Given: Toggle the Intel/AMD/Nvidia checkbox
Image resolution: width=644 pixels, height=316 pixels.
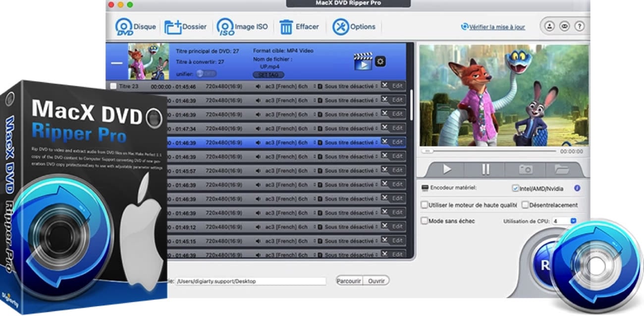Looking at the screenshot, I should (515, 189).
